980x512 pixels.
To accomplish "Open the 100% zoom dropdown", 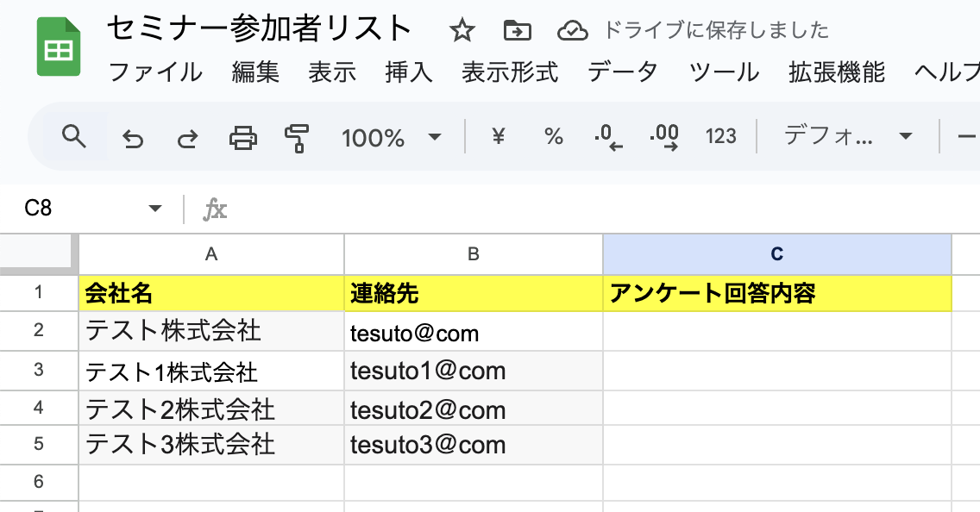I will (391, 137).
